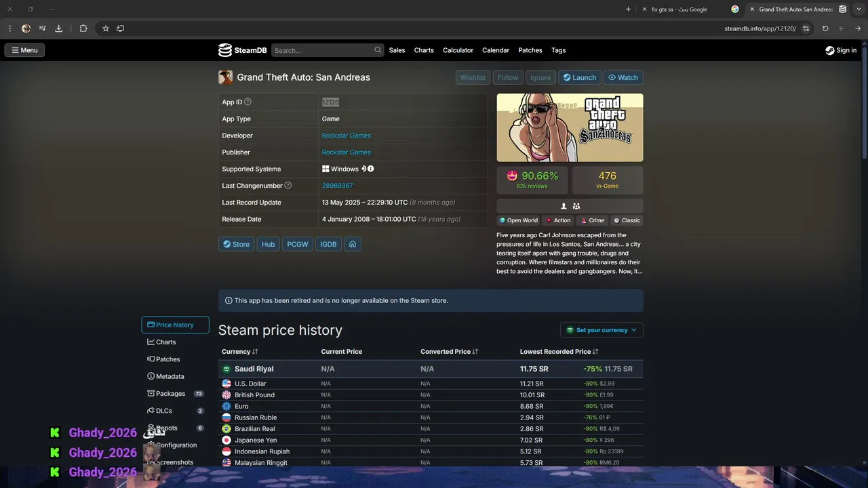Open the Menu button in header
Viewport: 868px width, 488px height.
(x=24, y=50)
